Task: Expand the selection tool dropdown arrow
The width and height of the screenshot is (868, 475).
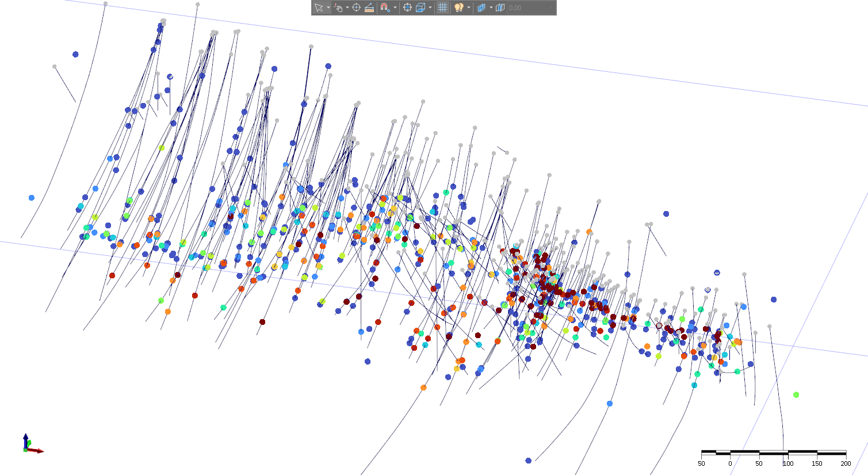Action: point(328,7)
